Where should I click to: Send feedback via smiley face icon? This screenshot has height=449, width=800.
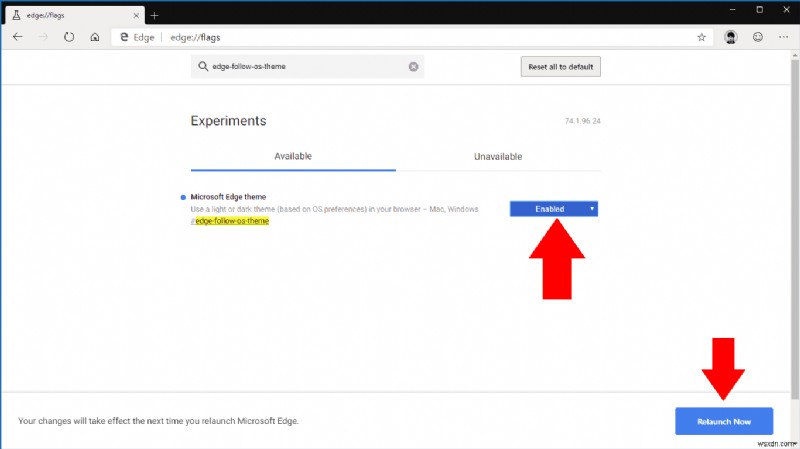click(758, 37)
